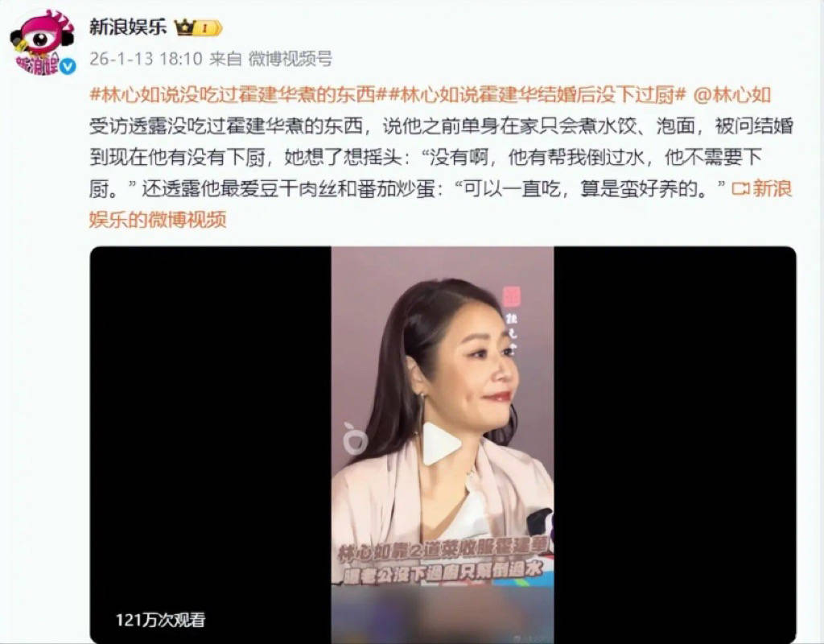Click the video camera icon before 新浪娱乐的微博视频
The width and height of the screenshot is (824, 644).
point(741,188)
